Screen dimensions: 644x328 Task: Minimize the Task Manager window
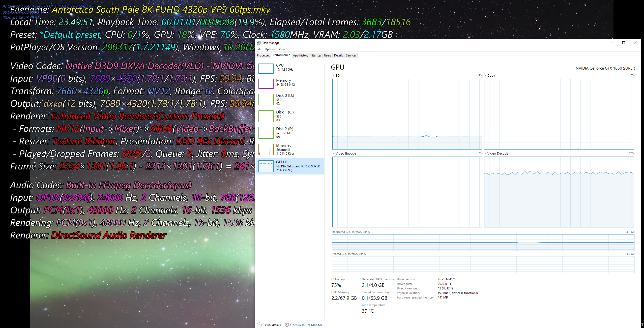612,43
